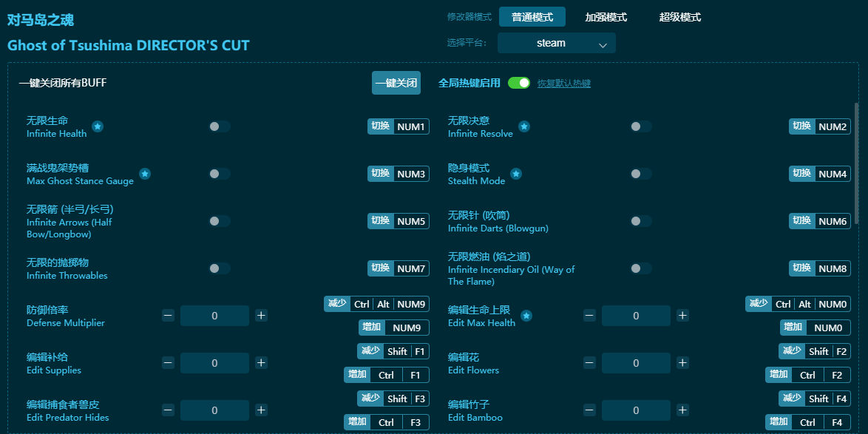The image size is (868, 434).
Task: Increase Edit Predator Hides with plus button
Action: coord(261,410)
